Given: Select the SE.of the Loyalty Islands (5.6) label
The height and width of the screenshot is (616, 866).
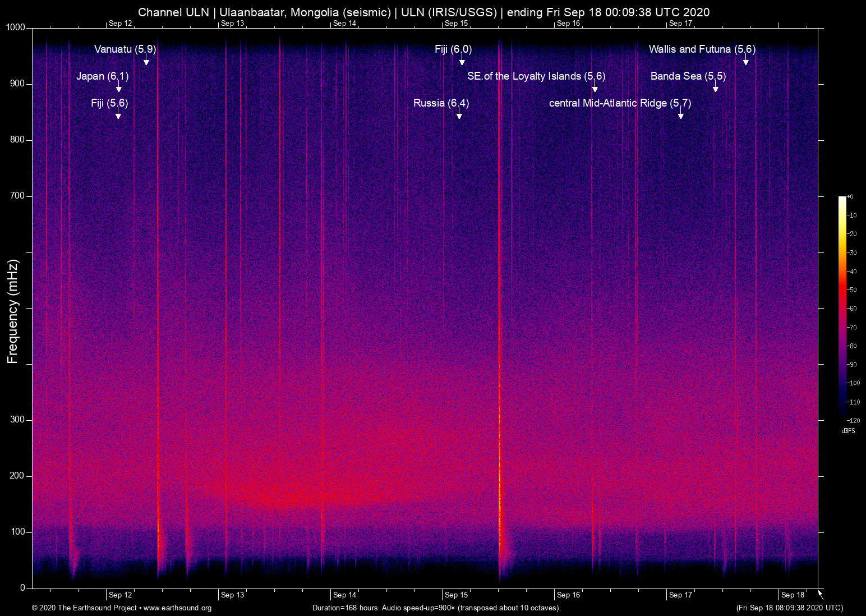Looking at the screenshot, I should pos(536,76).
